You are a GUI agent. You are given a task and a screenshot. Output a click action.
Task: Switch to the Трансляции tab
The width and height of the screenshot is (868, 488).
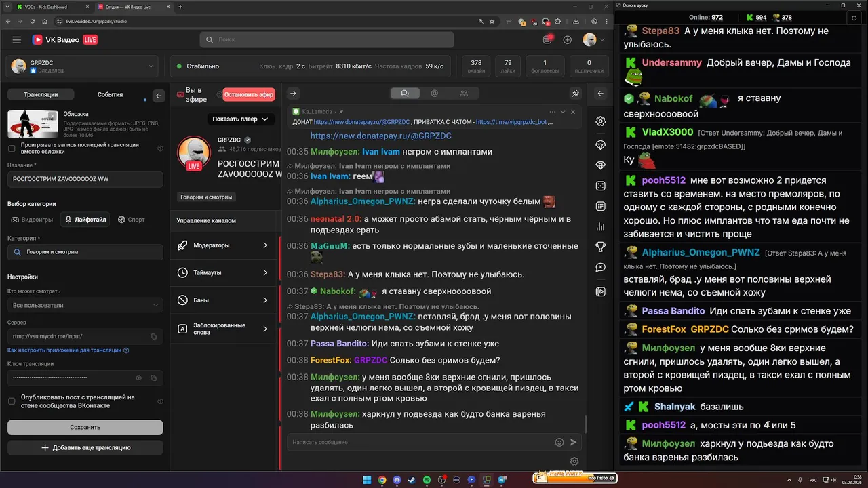click(x=41, y=95)
